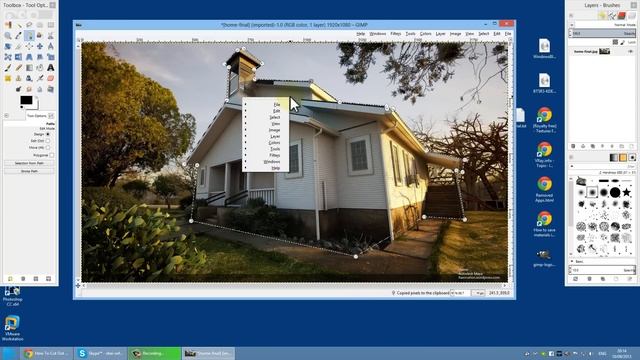This screenshot has height=360, width=640.
Task: Open the Basic brush tag dropdown
Action: point(603,261)
